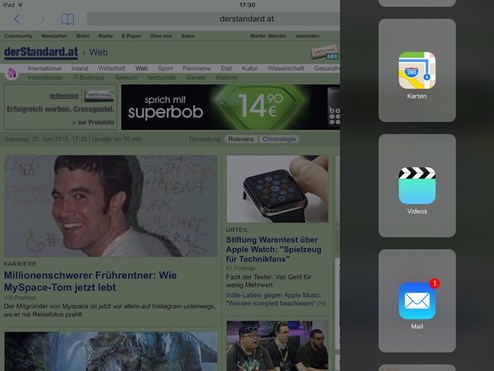Open the Videos app icon

[x=417, y=186]
